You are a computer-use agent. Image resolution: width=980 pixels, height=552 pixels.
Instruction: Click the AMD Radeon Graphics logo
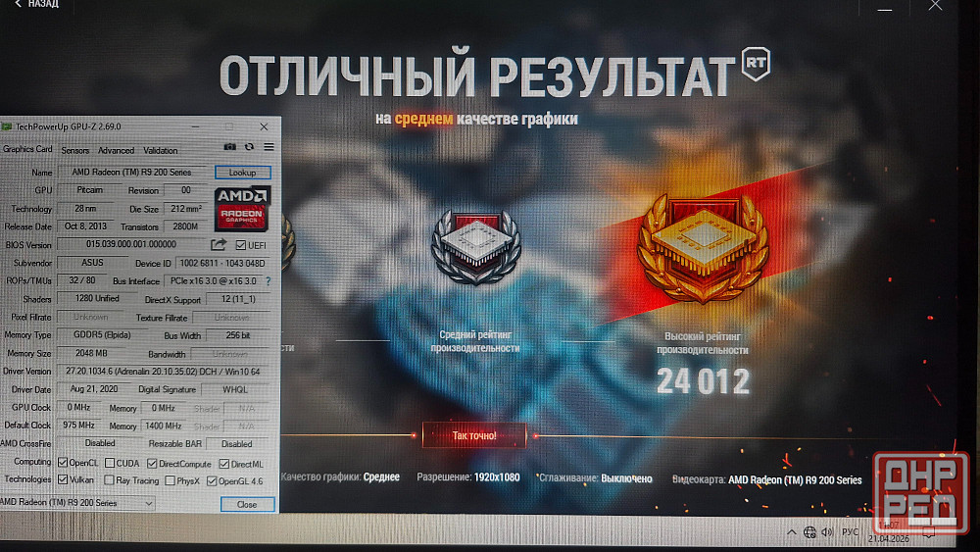[x=242, y=208]
